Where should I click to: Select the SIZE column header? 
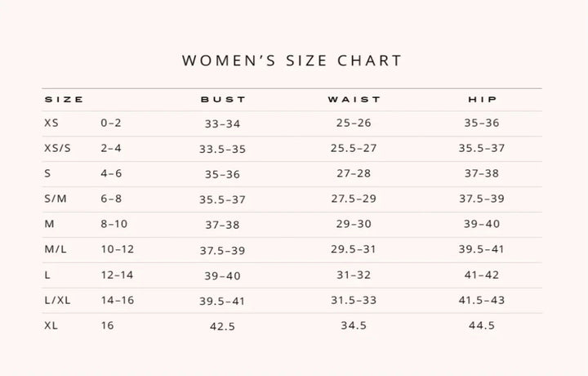64,100
